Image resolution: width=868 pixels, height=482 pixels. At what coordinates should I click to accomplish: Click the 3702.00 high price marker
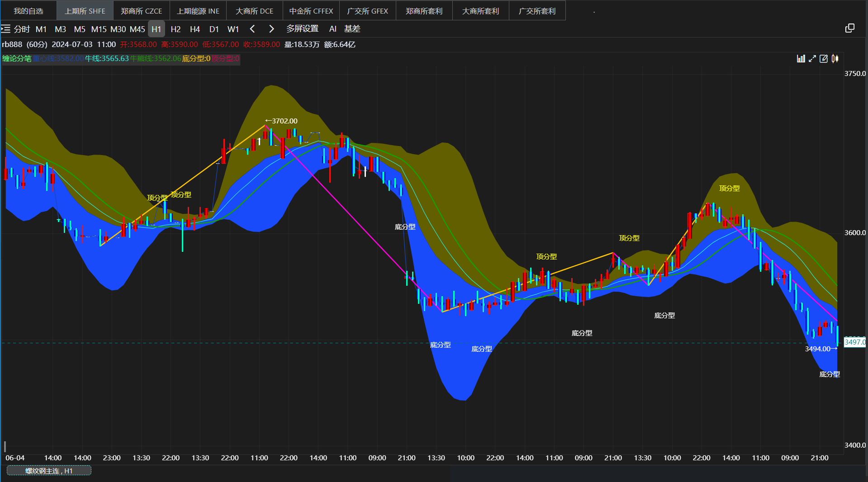pyautogui.click(x=281, y=121)
